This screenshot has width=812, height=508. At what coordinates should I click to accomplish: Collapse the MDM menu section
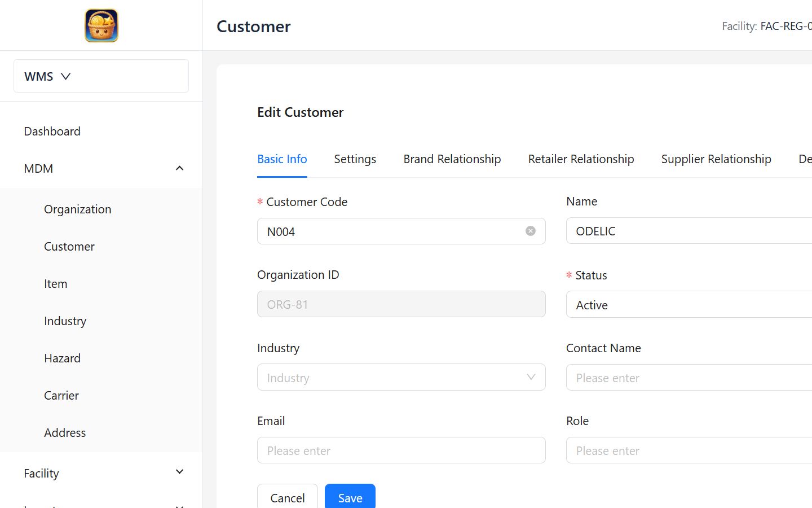click(x=101, y=168)
